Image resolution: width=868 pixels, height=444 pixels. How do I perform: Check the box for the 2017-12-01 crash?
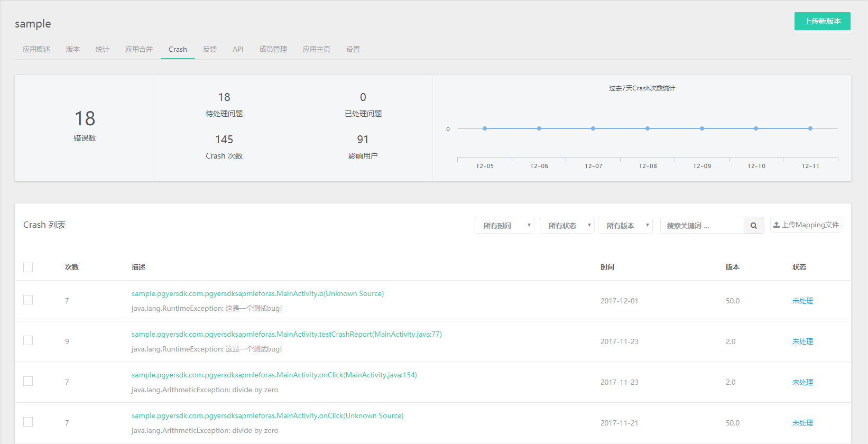28,300
